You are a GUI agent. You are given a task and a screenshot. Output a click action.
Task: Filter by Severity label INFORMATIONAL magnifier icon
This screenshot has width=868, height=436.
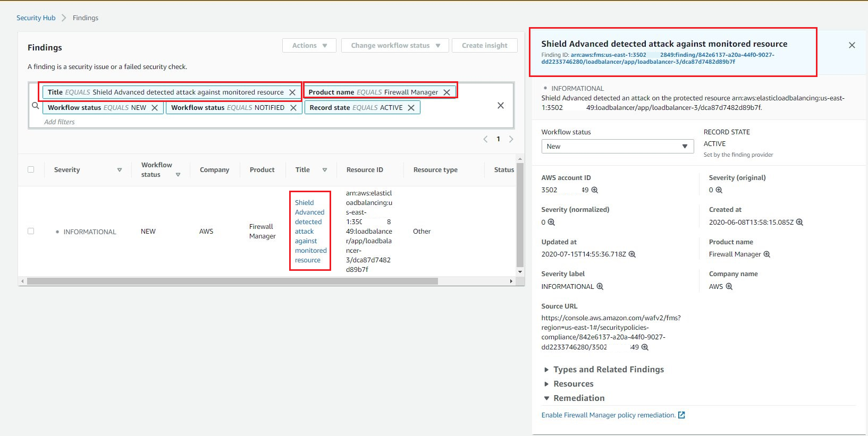pyautogui.click(x=600, y=287)
